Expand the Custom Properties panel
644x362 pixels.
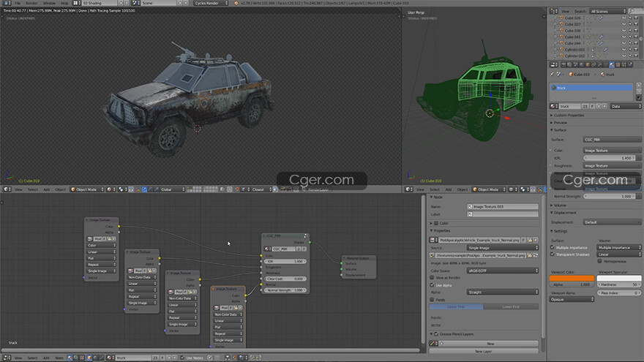569,116
